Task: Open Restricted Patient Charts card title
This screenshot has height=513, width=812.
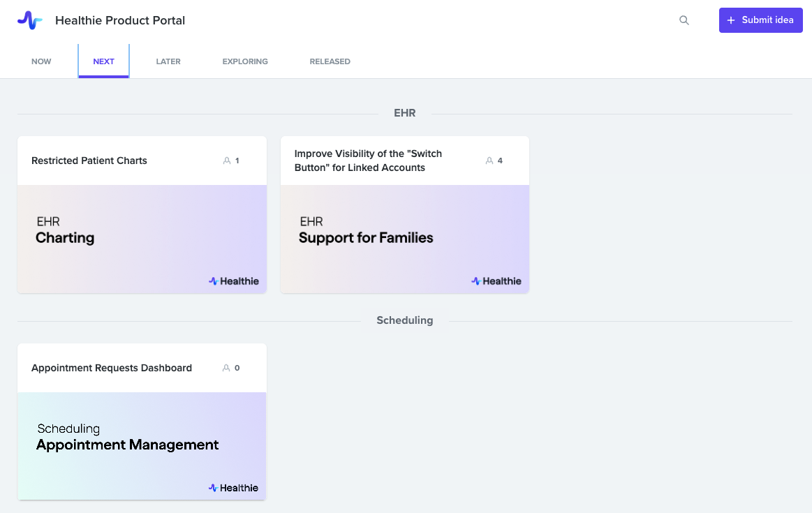Action: click(89, 161)
